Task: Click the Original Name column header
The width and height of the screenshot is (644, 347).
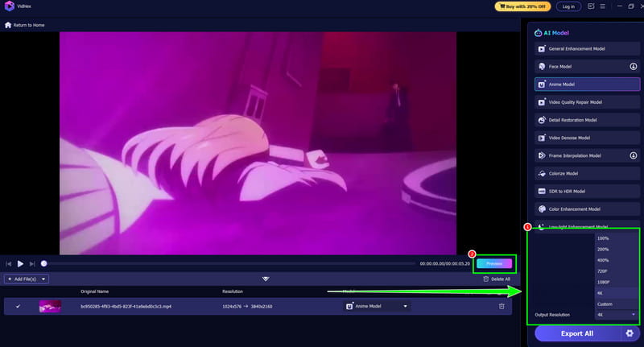Action: 95,291
